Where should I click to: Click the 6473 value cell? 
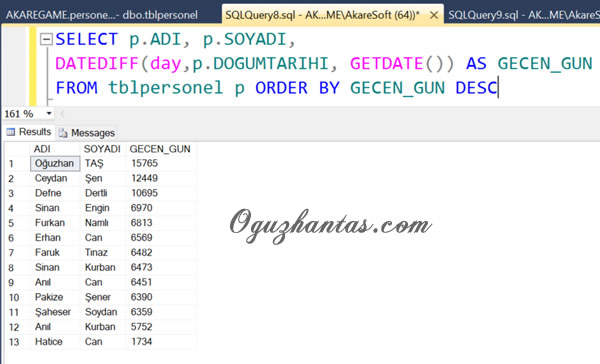(x=161, y=268)
